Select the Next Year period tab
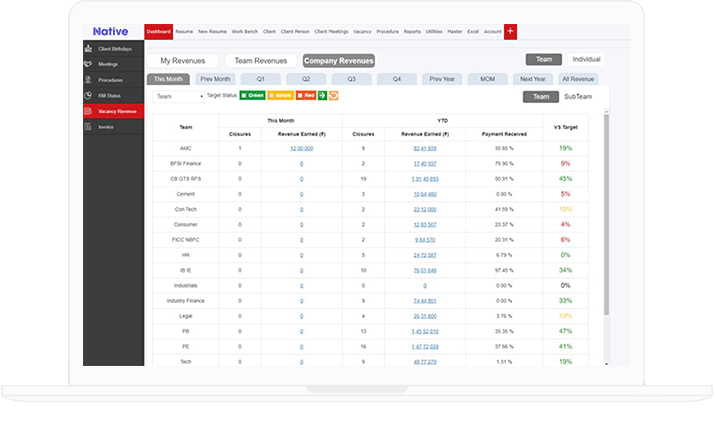 533,79
